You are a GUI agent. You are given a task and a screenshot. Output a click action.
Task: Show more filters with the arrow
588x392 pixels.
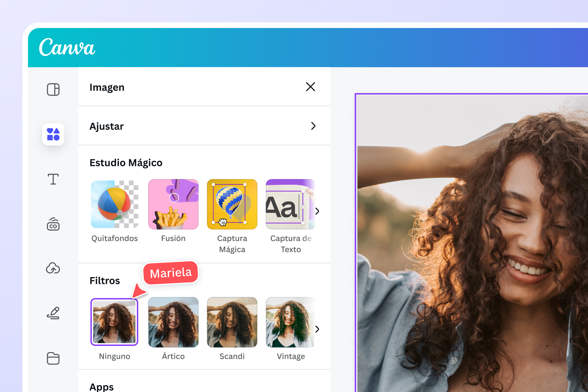[317, 329]
